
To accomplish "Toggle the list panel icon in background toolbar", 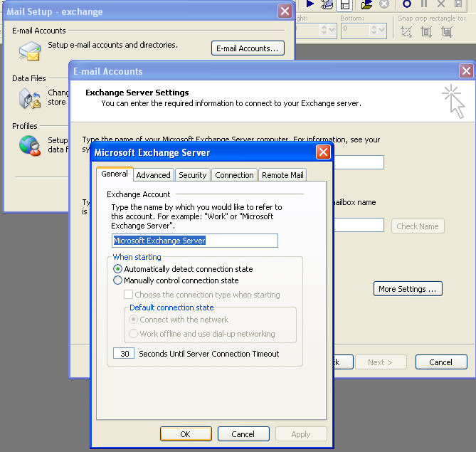I will click(345, 4).
